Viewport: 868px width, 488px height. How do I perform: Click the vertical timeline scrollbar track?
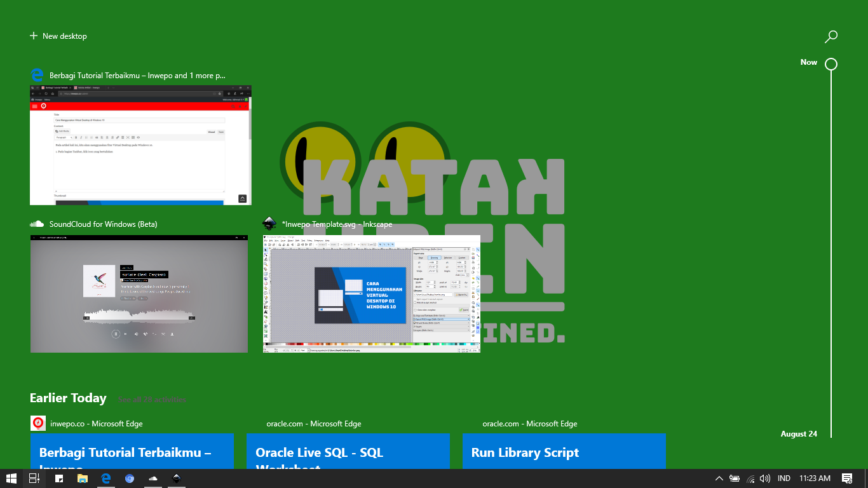[831, 254]
